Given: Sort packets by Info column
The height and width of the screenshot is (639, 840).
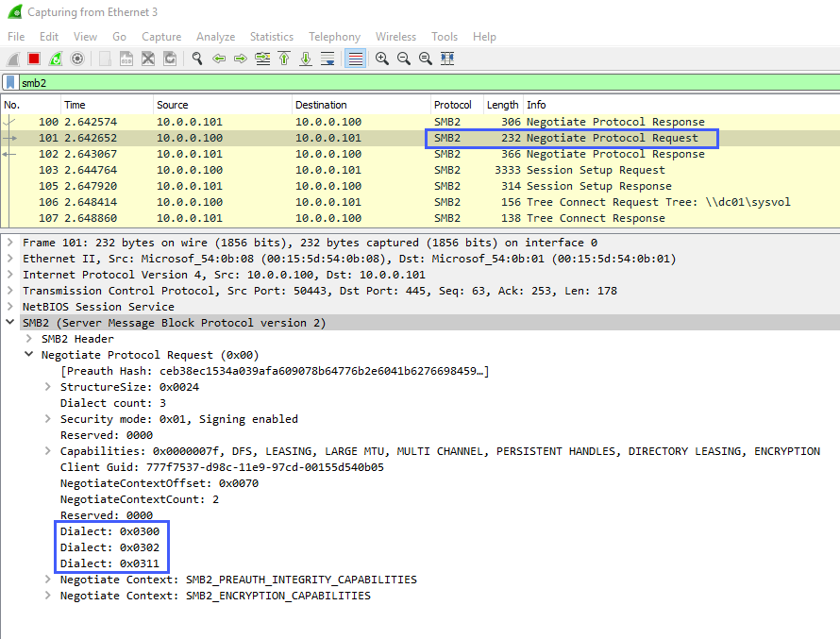Looking at the screenshot, I should (x=681, y=105).
